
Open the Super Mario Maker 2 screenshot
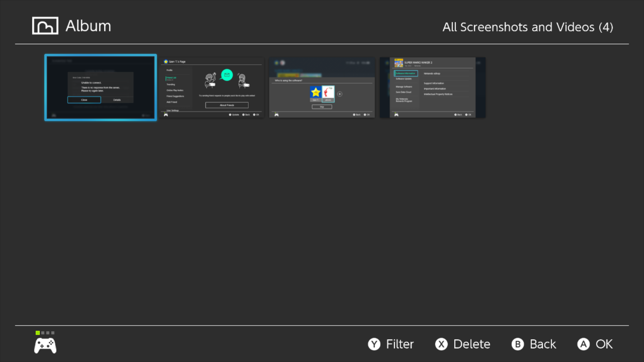click(433, 87)
